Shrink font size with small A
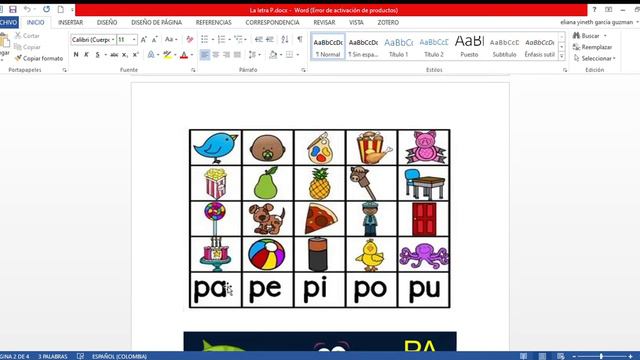 (155, 40)
